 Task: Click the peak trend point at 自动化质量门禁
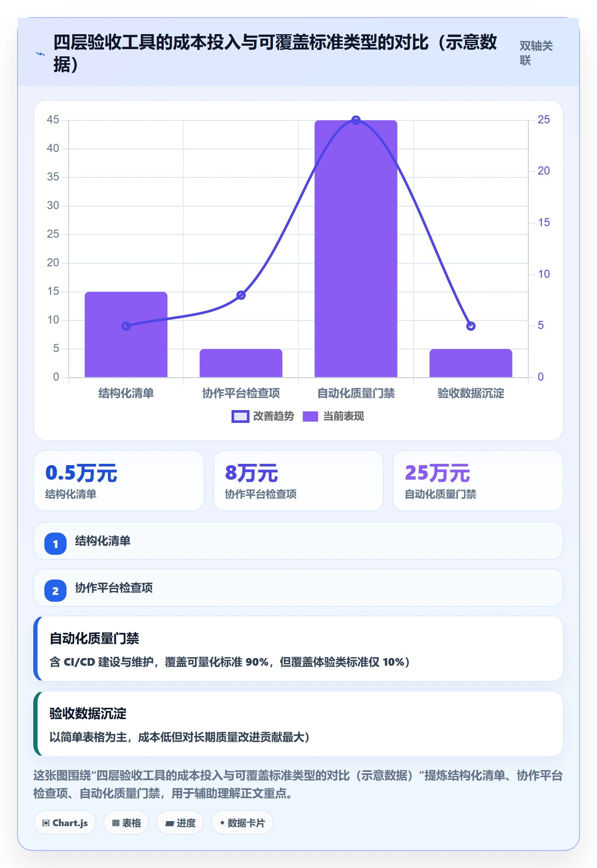[x=356, y=120]
